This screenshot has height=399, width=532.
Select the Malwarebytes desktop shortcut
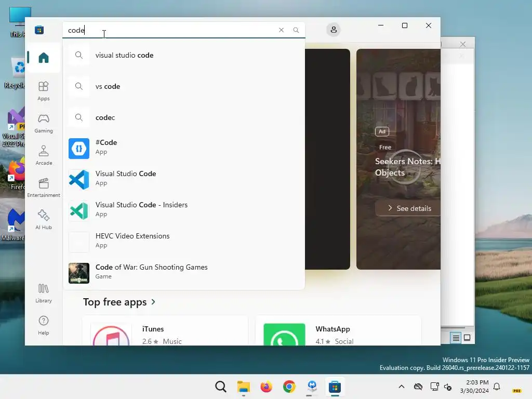13,224
